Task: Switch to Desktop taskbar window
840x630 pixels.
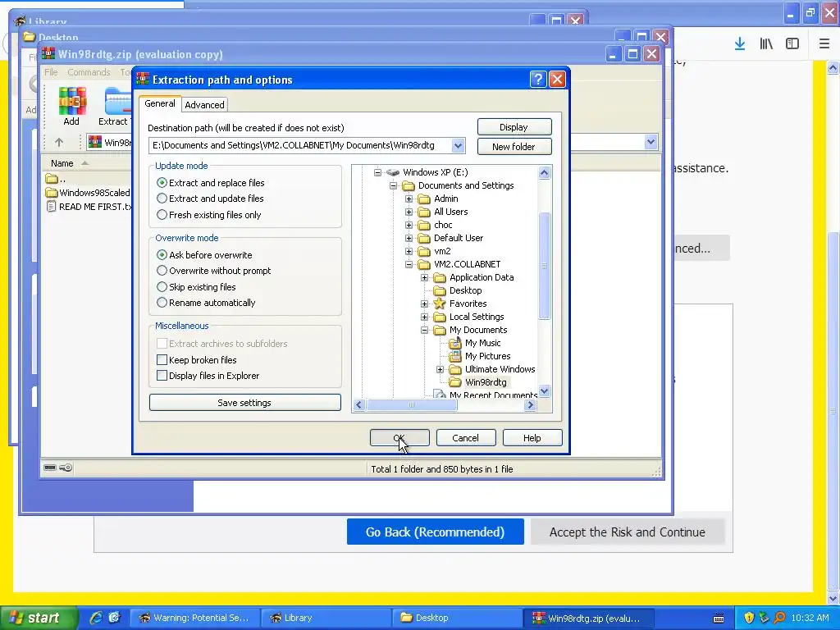Action: [x=457, y=618]
